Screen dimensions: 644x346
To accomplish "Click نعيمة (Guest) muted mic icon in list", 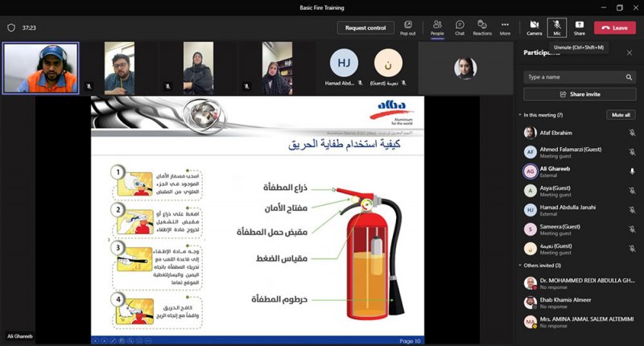I will (x=632, y=249).
